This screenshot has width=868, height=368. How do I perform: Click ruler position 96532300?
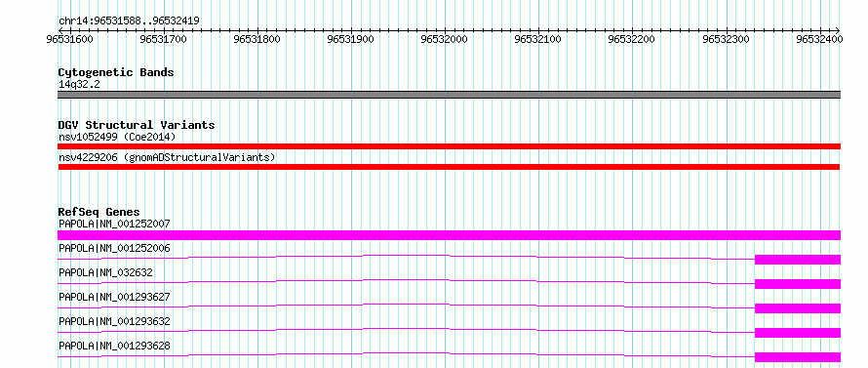[726, 39]
